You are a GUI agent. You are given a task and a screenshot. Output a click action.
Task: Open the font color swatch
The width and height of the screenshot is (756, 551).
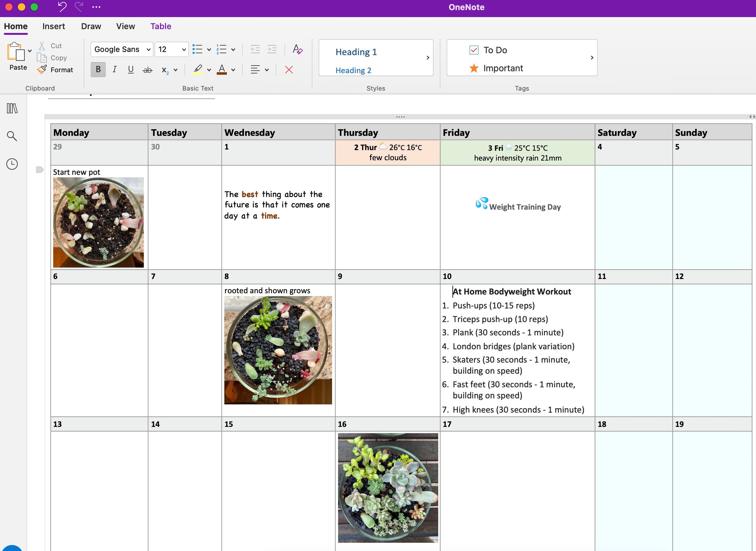tap(221, 70)
